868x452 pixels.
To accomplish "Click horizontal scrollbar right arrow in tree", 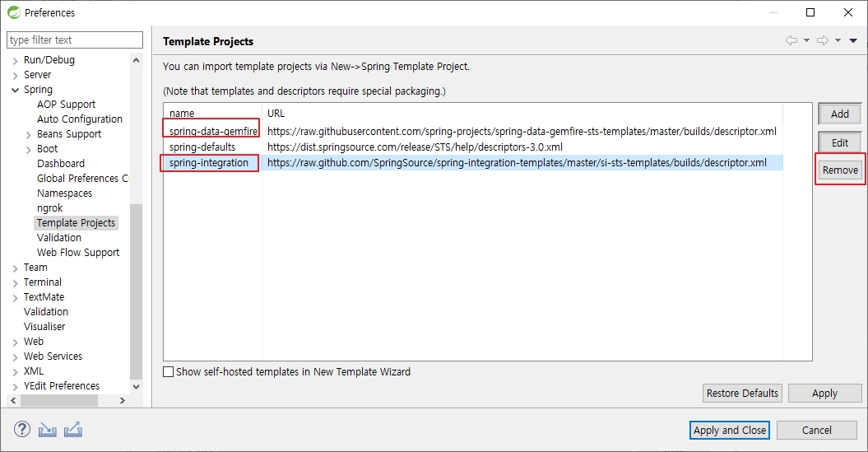I will [123, 400].
